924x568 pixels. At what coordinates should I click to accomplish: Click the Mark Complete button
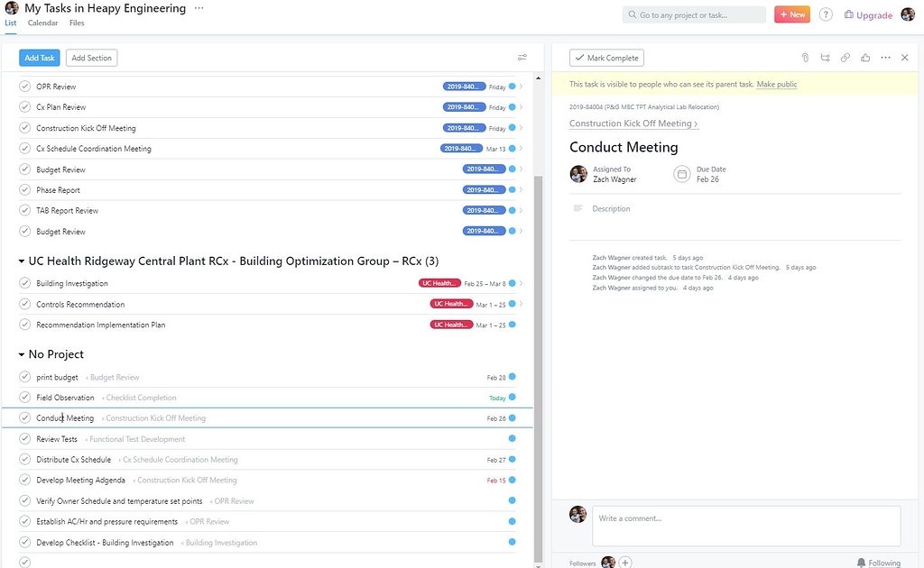[x=606, y=57]
